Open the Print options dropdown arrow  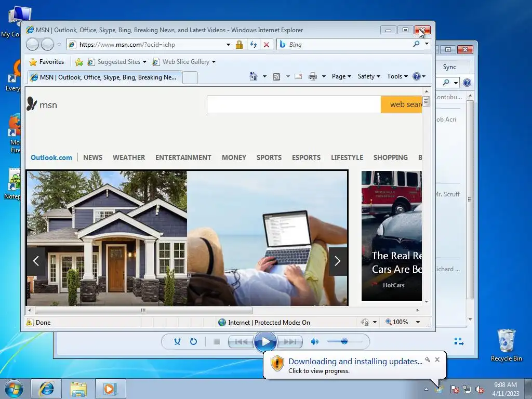point(324,76)
